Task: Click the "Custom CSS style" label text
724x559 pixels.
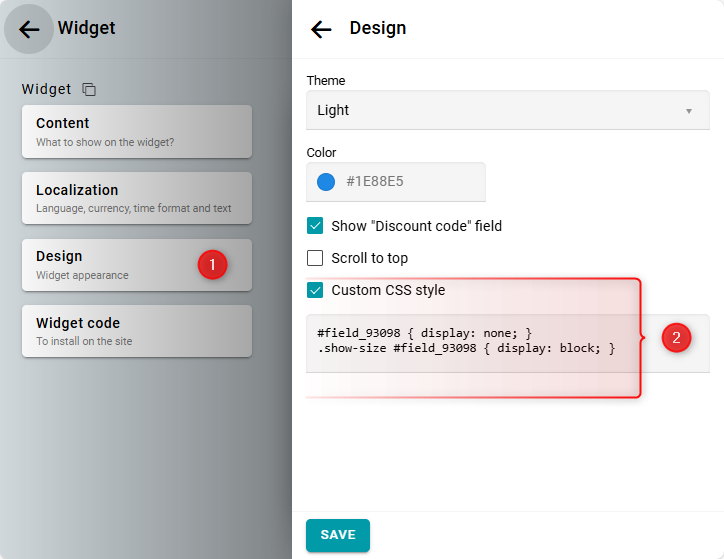Action: point(388,290)
